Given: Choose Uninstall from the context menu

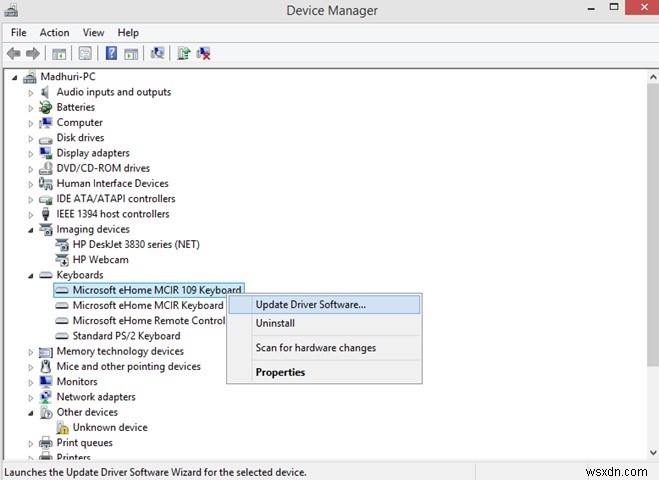Looking at the screenshot, I should (x=324, y=323).
